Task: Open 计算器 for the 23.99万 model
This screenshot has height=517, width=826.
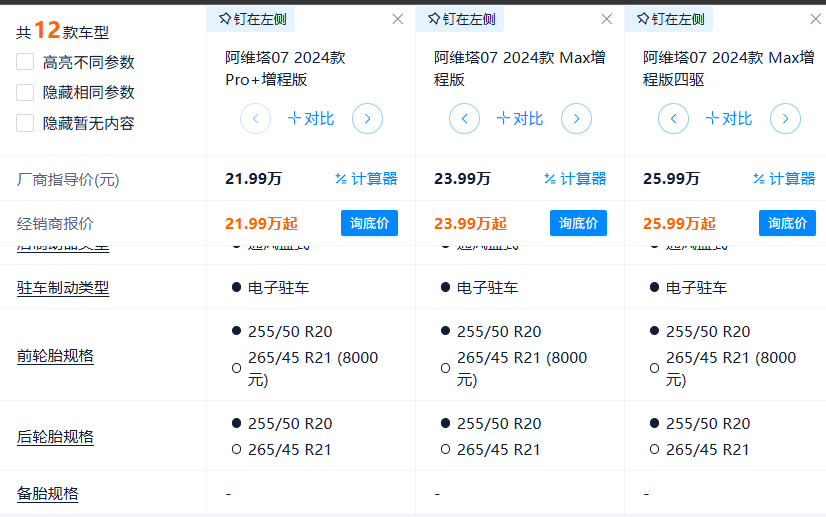Action: 575,179
